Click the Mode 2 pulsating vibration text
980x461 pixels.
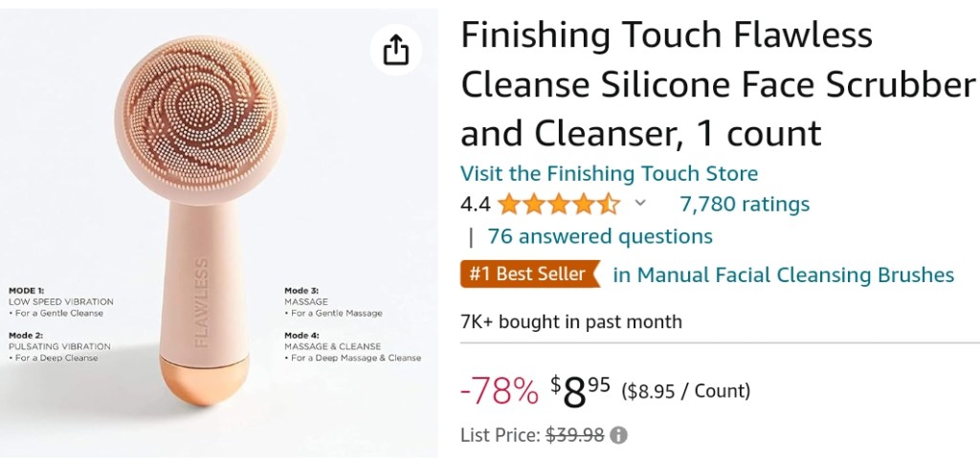click(x=59, y=346)
